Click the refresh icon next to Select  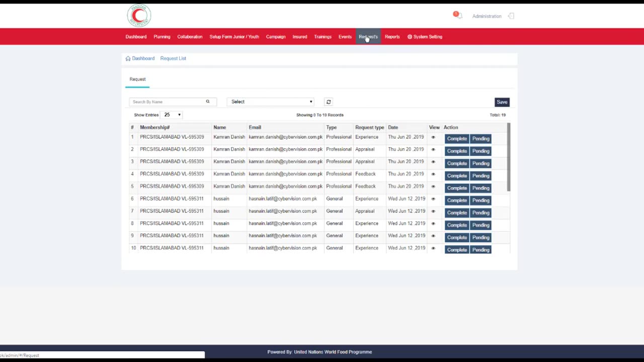(329, 102)
